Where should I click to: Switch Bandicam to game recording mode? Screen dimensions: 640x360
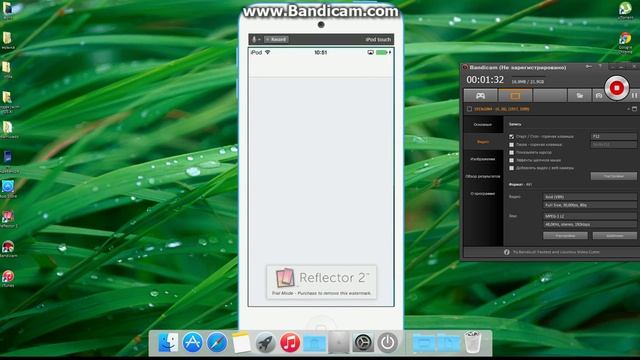pos(480,96)
